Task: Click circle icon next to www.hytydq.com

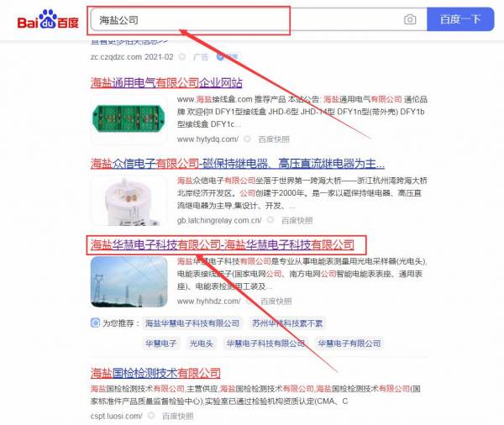Action: click(x=247, y=139)
